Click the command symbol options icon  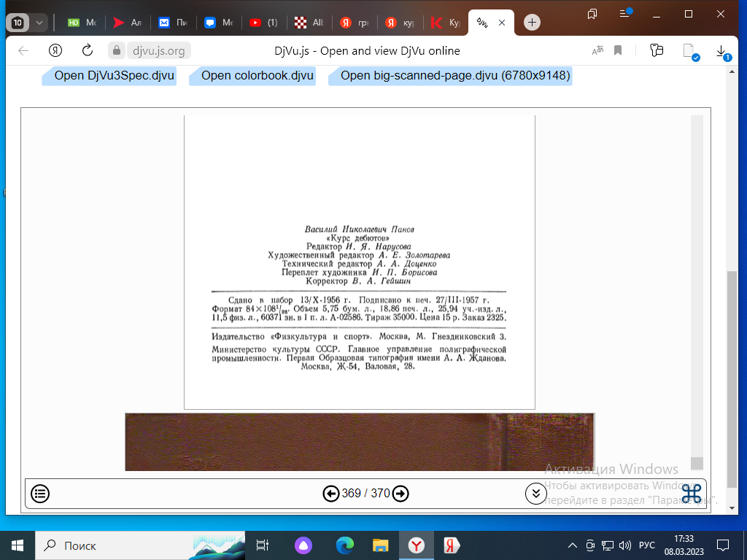[692, 494]
